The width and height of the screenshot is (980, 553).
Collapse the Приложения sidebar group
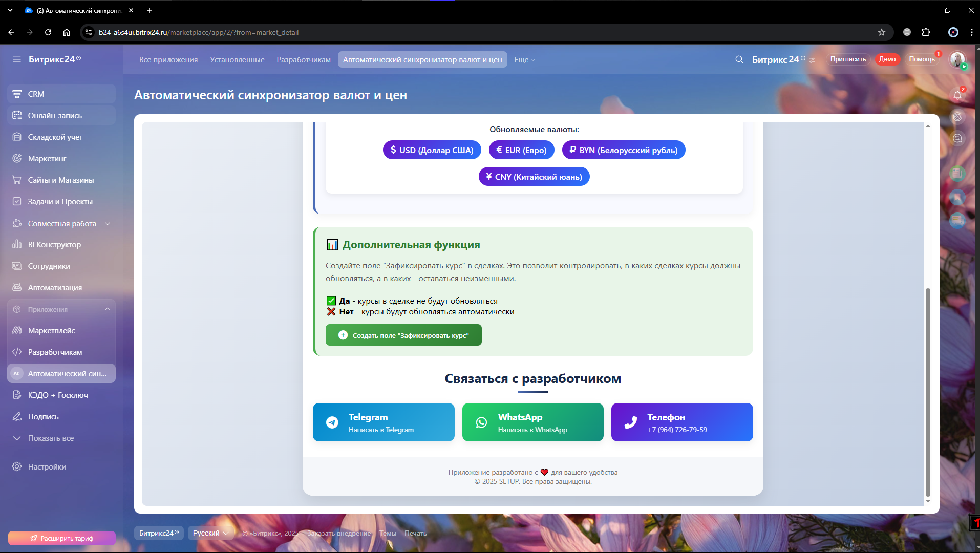108,309
